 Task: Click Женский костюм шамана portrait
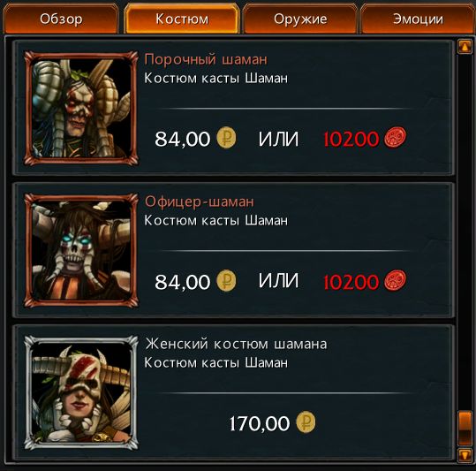pos(81,392)
